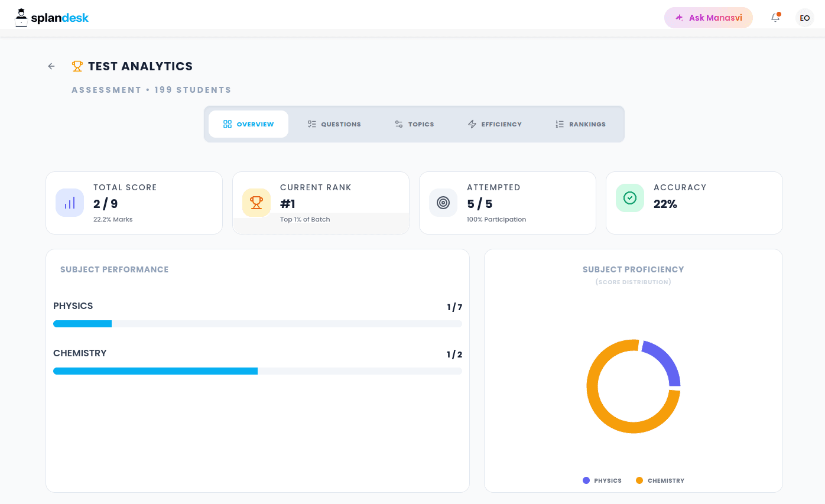
Task: Click the bar-chart icon on Total Score card
Action: click(x=69, y=202)
